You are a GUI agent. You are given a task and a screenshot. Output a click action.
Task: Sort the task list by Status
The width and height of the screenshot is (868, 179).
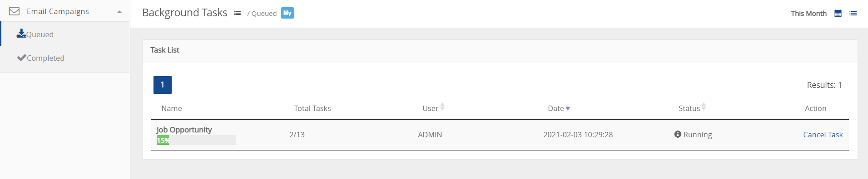point(692,108)
